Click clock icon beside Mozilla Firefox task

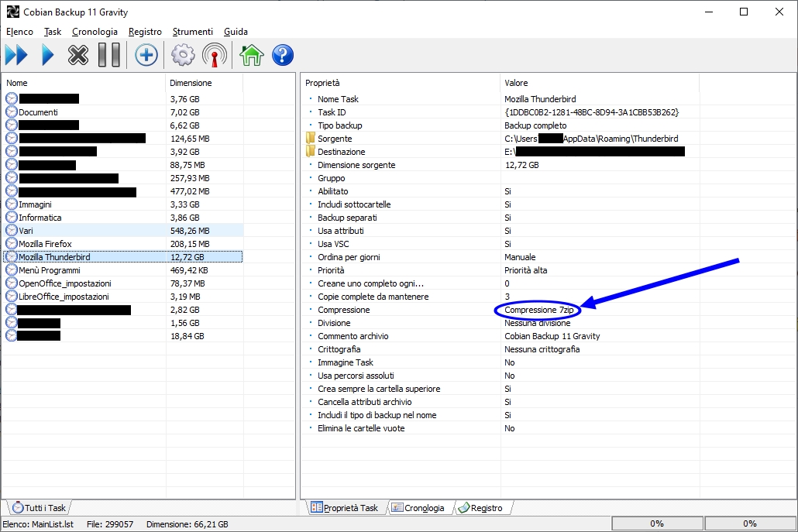point(11,244)
